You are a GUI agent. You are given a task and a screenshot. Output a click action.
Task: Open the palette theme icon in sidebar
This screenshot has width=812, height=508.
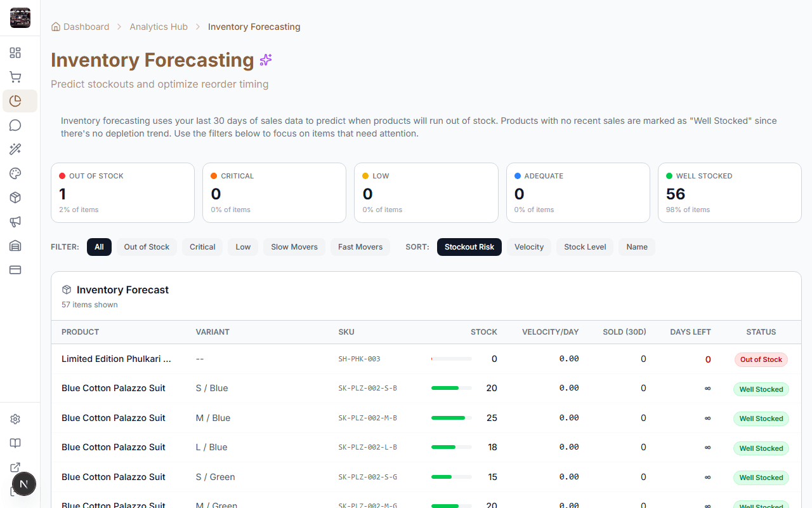pos(15,173)
